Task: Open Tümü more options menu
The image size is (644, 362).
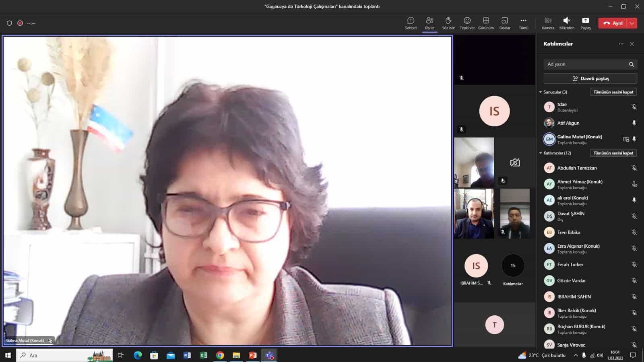Action: pyautogui.click(x=523, y=23)
